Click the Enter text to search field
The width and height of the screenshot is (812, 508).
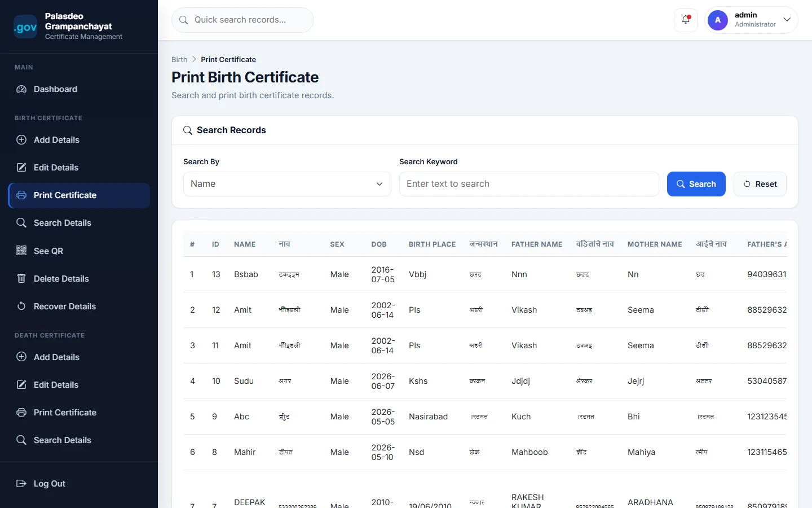(529, 184)
